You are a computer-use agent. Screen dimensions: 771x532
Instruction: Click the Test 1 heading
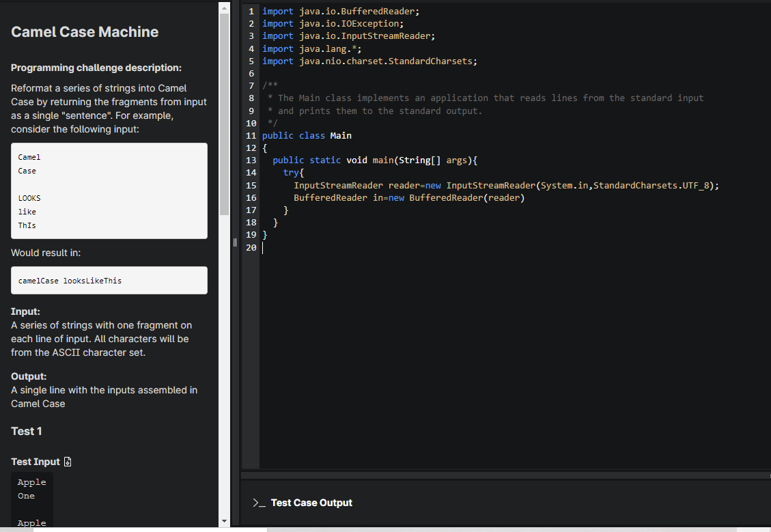[26, 431]
